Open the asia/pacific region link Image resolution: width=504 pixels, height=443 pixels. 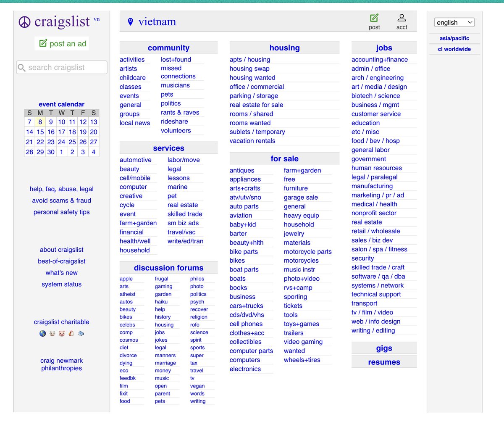[x=454, y=38]
